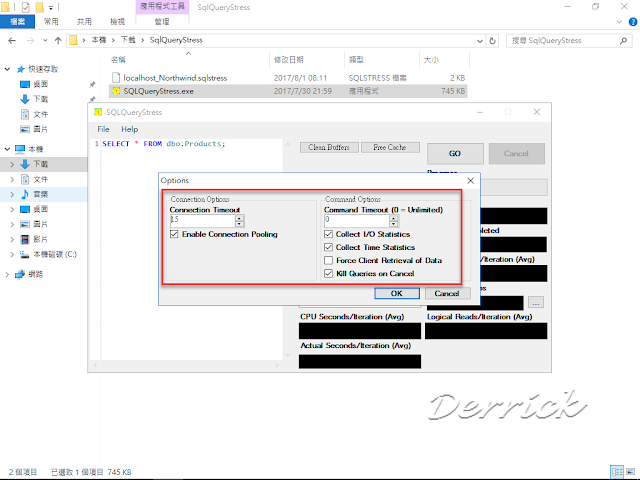This screenshot has height=480, width=640.
Task: Collapse the This PC tree node
Action: click(x=7, y=149)
